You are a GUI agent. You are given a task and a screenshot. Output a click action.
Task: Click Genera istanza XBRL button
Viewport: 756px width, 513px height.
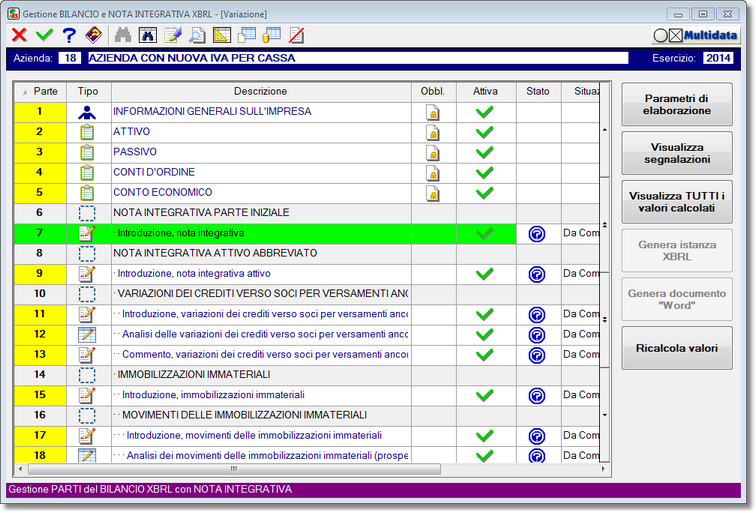tap(676, 251)
